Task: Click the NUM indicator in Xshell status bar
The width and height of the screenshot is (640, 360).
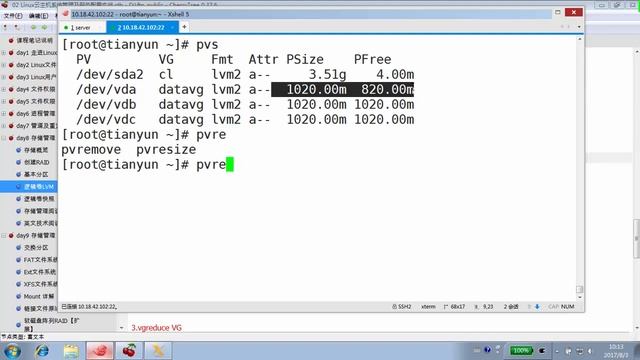Action: pyautogui.click(x=567, y=307)
